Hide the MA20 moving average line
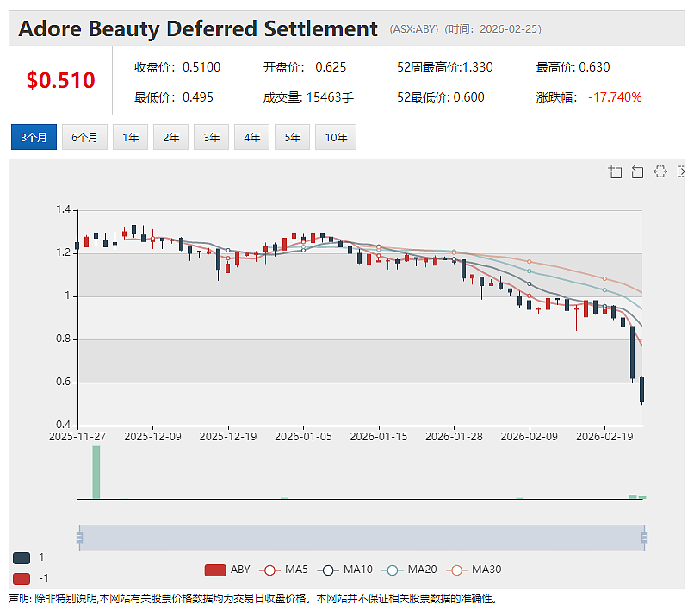The height and width of the screenshot is (610, 700). (x=409, y=570)
